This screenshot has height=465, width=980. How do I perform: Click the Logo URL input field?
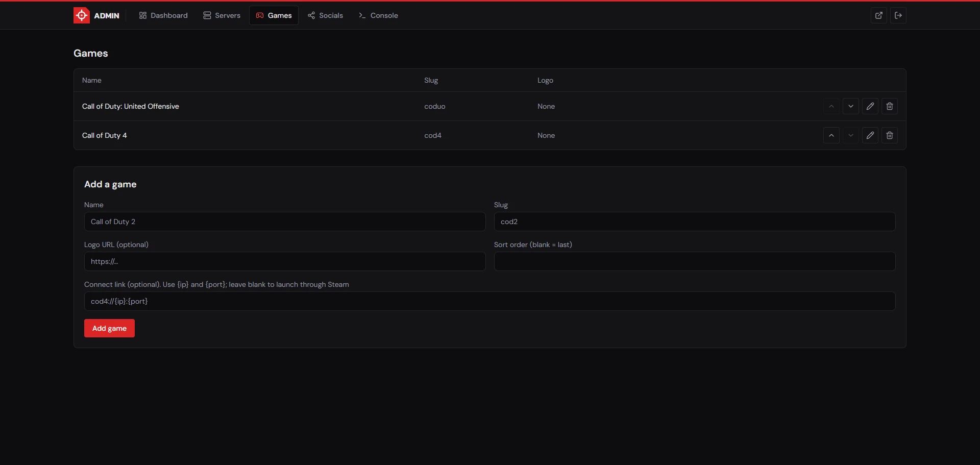pos(285,261)
